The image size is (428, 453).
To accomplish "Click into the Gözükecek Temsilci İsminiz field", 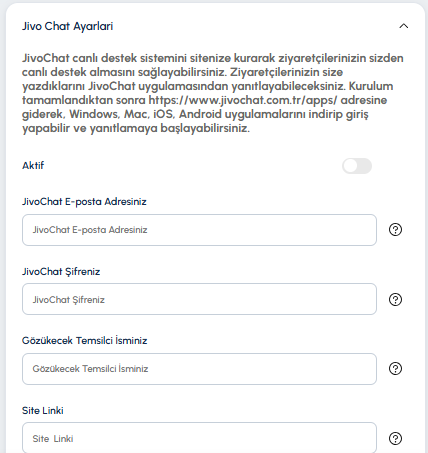I will coord(199,369).
